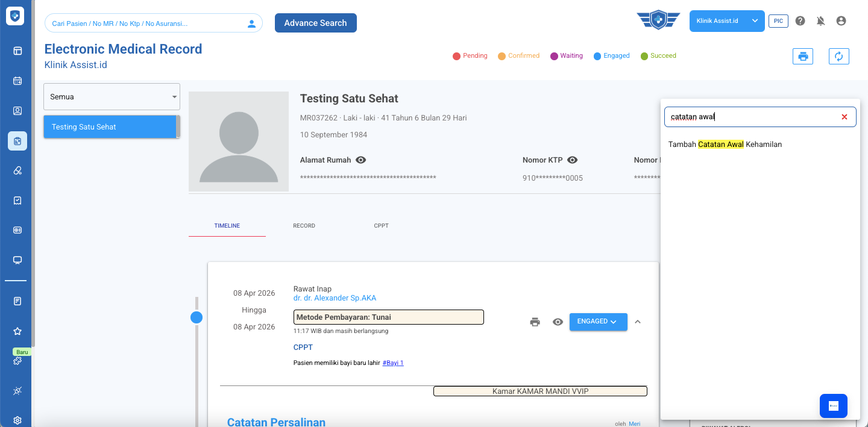Expand the ENGAGED status dropdown
The height and width of the screenshot is (427, 868).
click(597, 322)
